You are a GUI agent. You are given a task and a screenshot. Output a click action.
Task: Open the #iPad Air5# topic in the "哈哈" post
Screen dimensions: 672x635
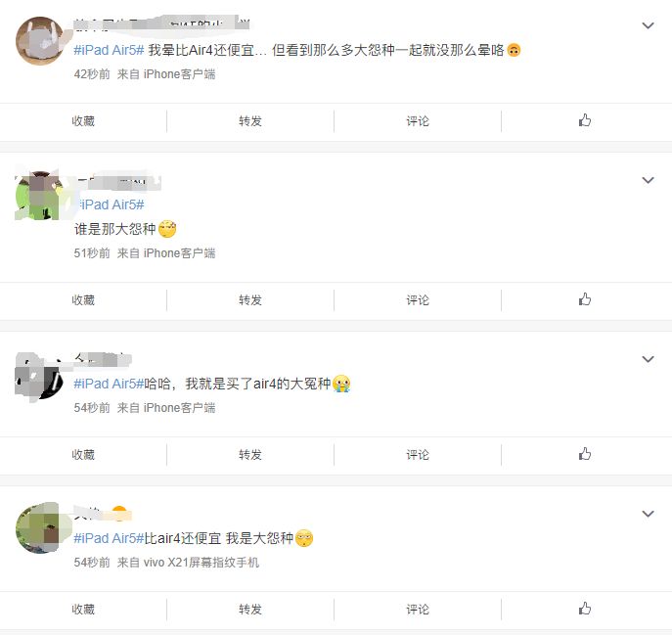(110, 384)
